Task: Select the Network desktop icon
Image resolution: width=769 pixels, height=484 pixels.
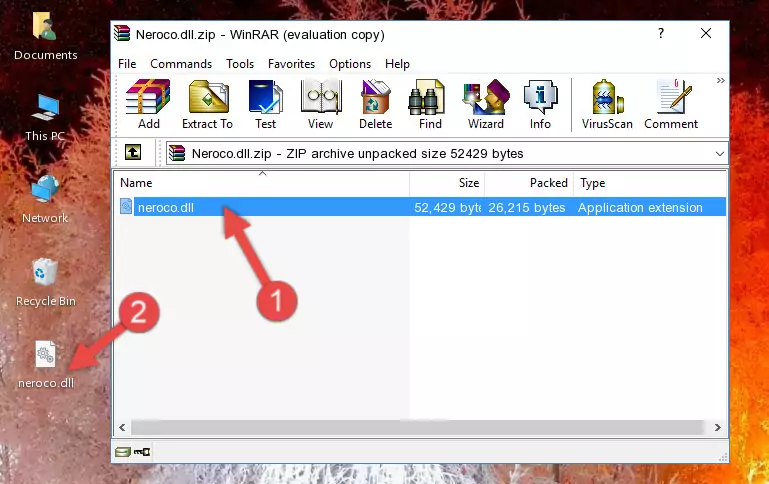Action: tap(45, 199)
